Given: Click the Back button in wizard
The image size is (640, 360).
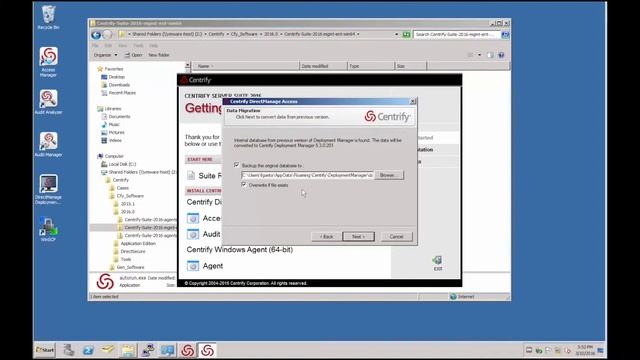Looking at the screenshot, I should pos(327,237).
